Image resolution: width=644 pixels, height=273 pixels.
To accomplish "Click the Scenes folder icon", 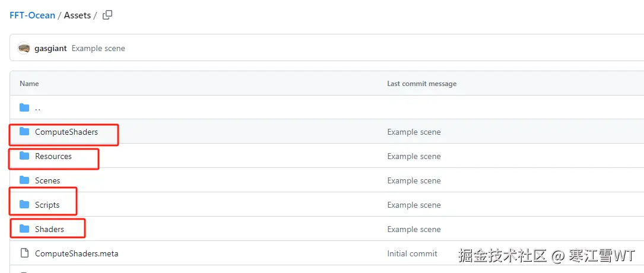I will point(24,180).
